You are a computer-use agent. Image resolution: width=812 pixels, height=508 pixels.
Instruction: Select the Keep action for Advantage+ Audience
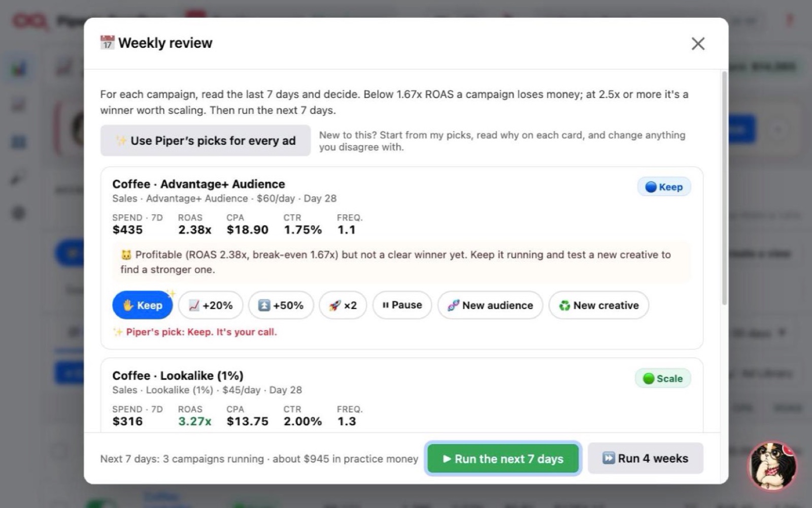click(x=143, y=305)
